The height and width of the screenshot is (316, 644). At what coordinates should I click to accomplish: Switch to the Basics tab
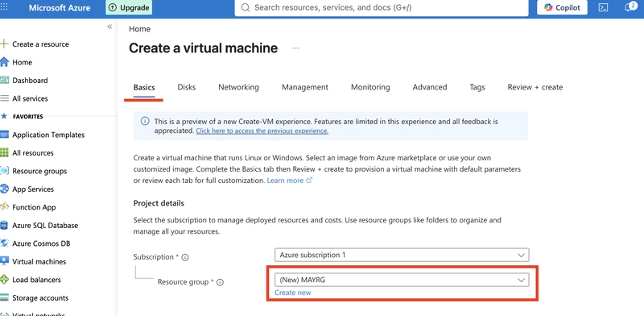tap(144, 87)
